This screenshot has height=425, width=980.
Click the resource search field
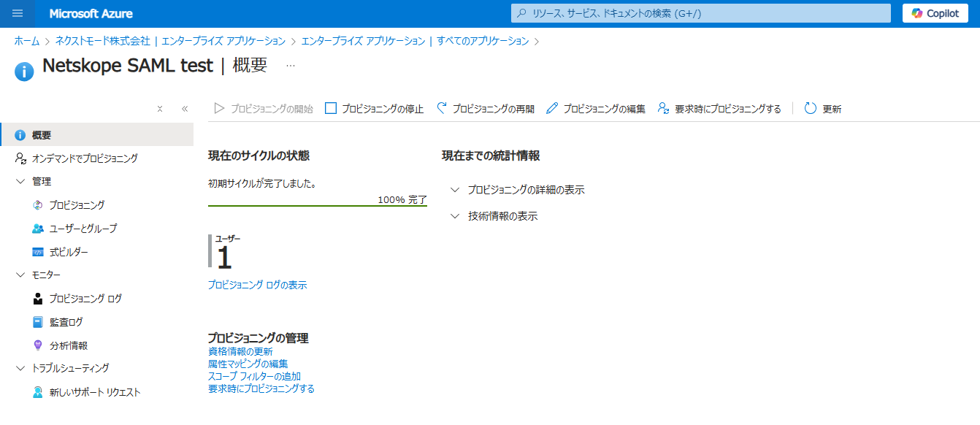[x=700, y=12]
